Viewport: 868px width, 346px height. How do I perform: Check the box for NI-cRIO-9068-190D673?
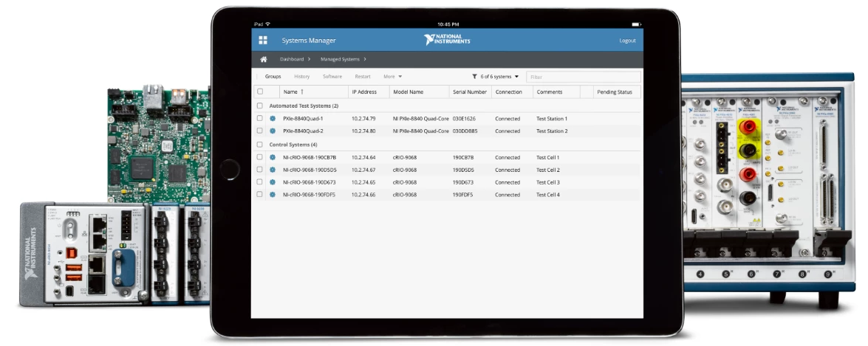point(259,182)
